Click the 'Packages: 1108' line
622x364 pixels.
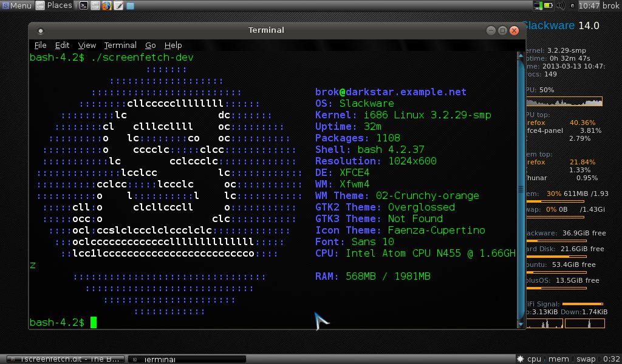point(357,138)
